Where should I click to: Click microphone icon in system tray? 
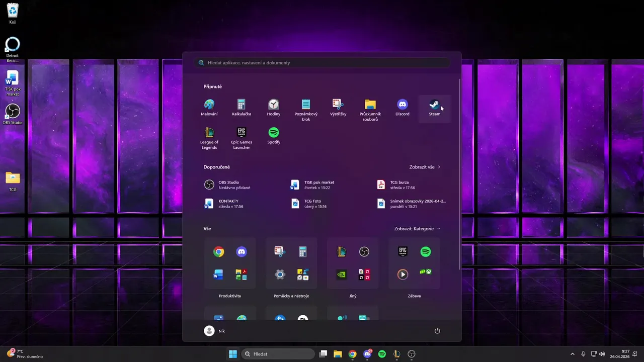point(583,354)
